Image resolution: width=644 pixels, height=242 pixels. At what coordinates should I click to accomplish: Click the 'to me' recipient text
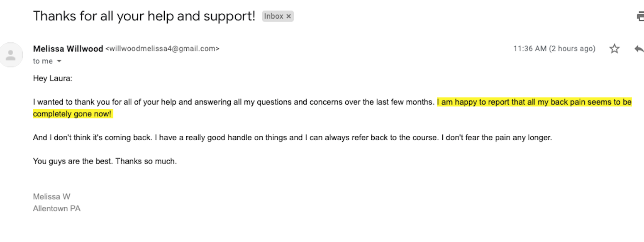(x=43, y=61)
